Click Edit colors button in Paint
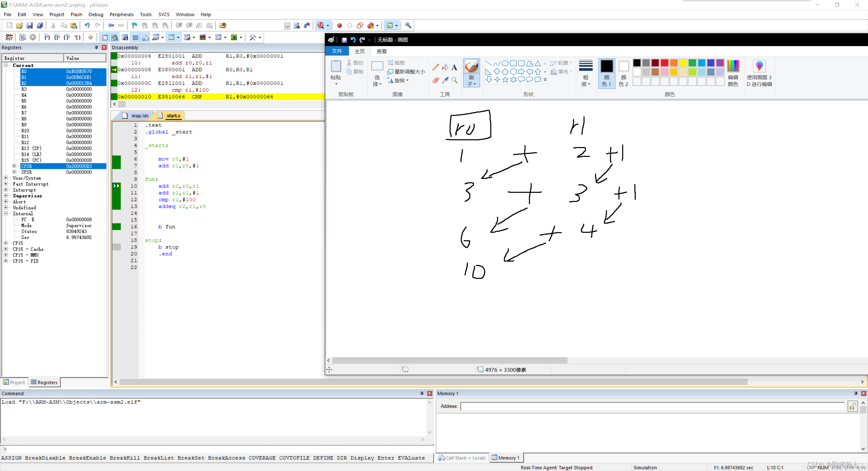The width and height of the screenshot is (868, 471). (733, 73)
